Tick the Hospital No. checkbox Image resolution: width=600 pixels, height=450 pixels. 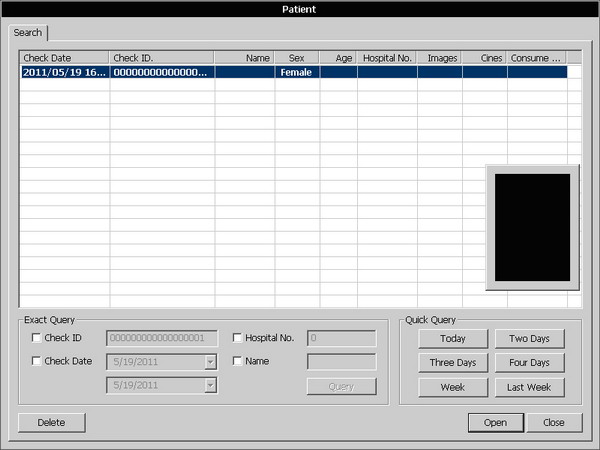click(237, 338)
